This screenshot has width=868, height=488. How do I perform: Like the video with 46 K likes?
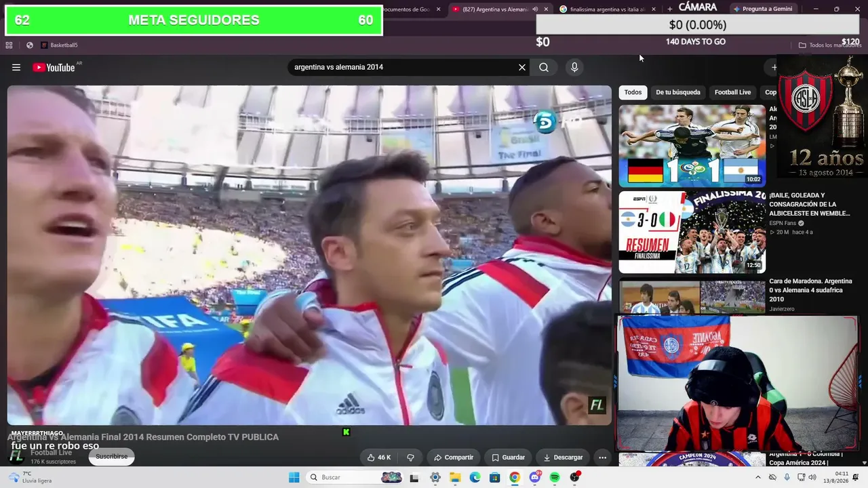click(x=378, y=457)
